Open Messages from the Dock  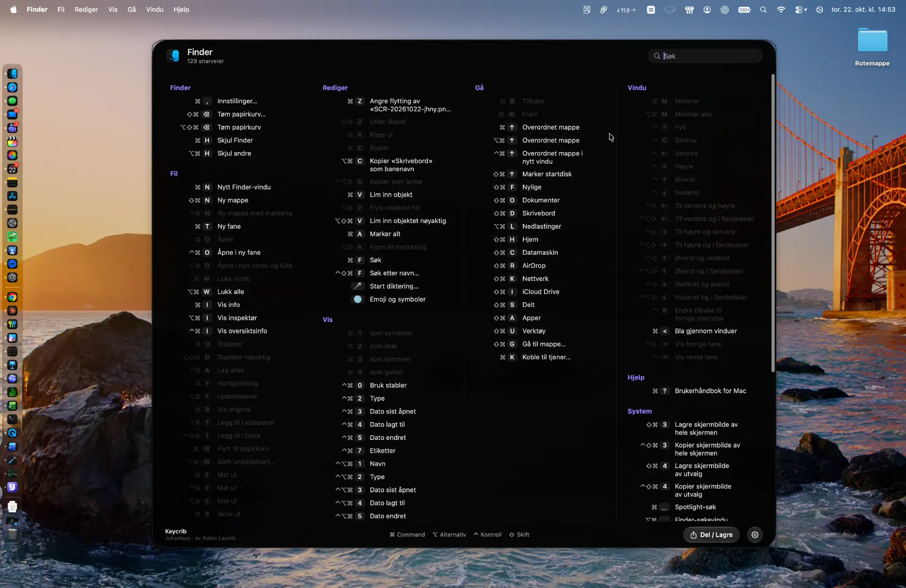click(x=13, y=101)
